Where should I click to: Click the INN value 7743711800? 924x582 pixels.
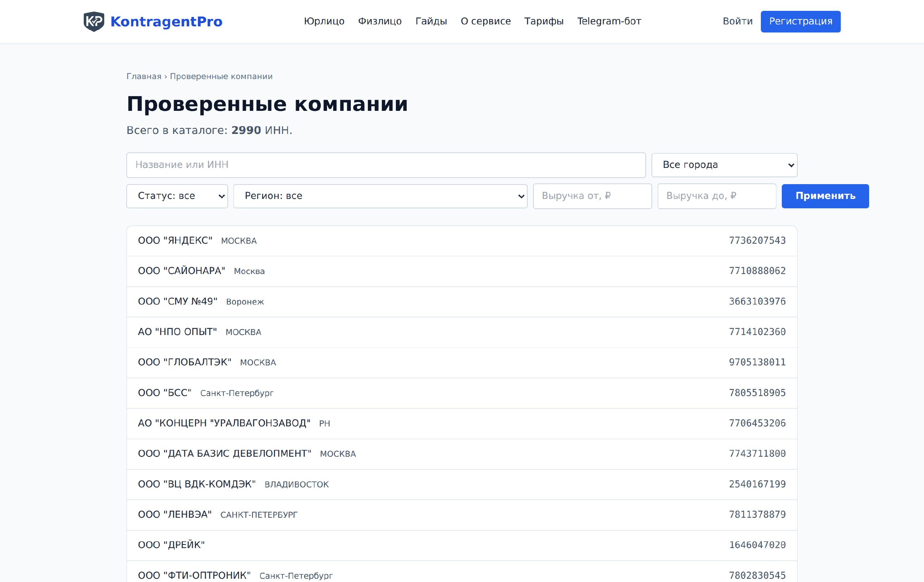click(x=757, y=454)
